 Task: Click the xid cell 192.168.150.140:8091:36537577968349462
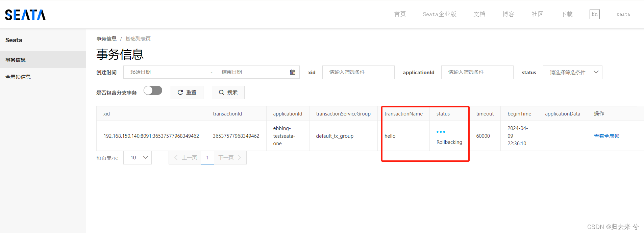point(151,136)
